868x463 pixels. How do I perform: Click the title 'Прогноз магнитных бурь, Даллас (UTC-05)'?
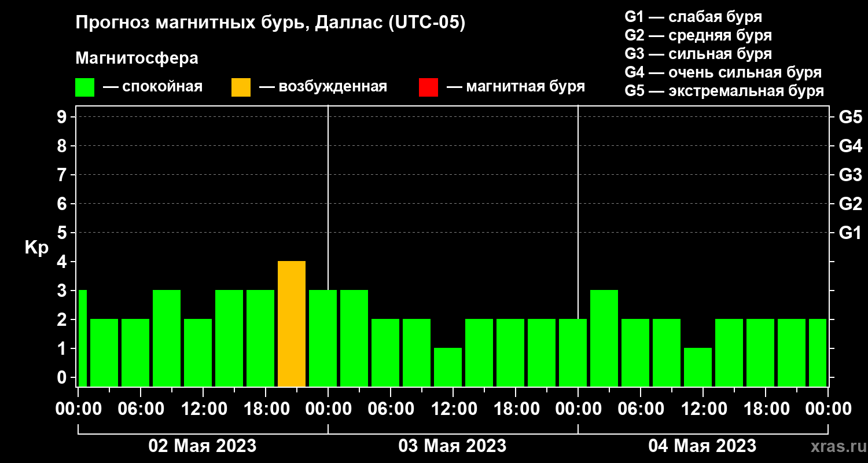point(270,24)
